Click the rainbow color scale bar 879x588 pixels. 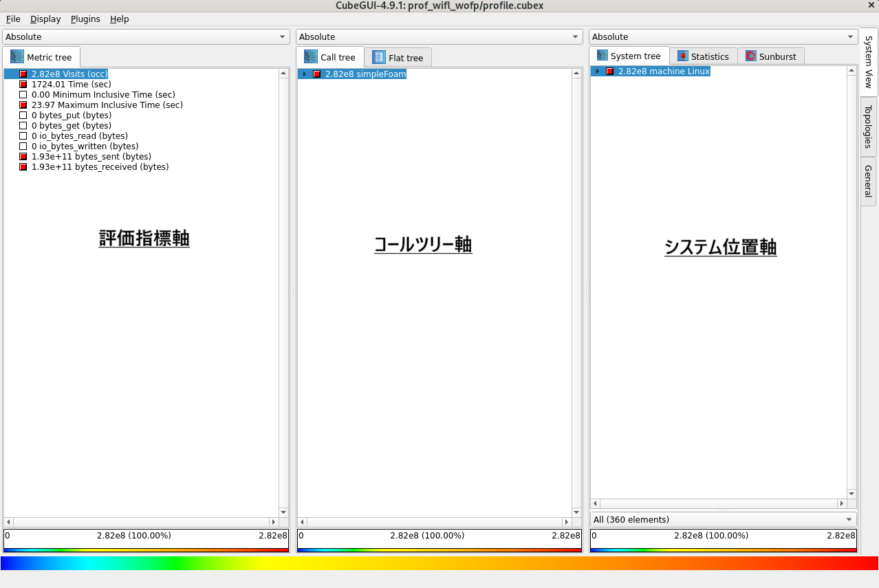click(440, 563)
